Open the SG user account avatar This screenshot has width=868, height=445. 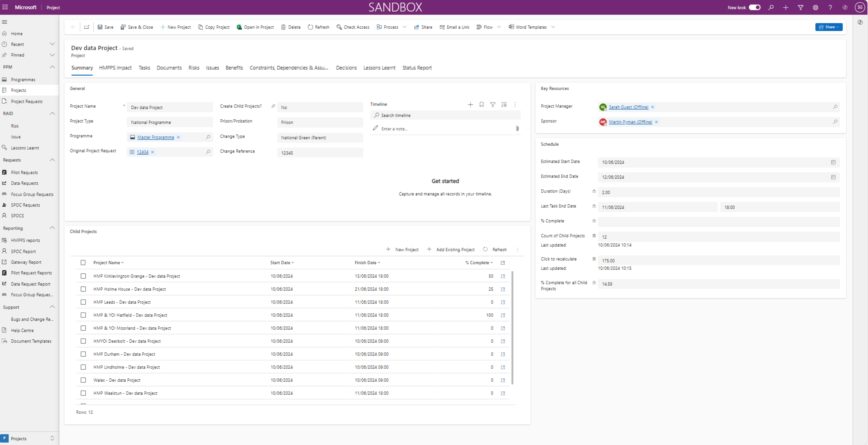click(x=860, y=8)
